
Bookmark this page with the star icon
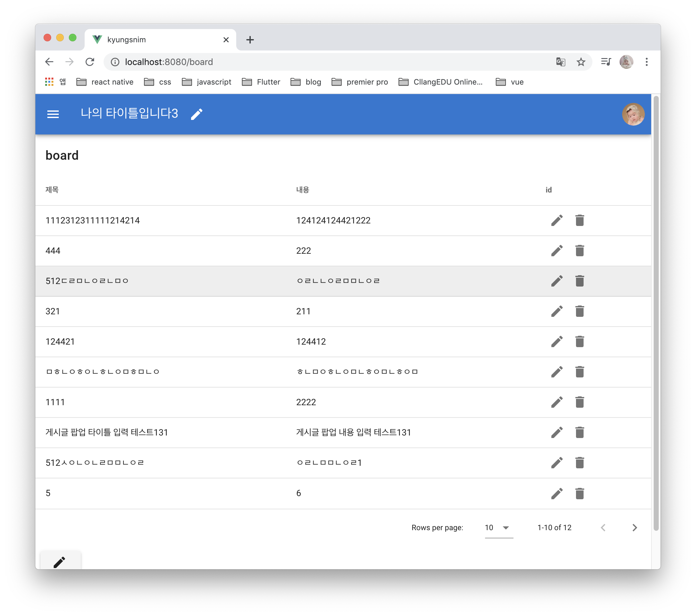pos(581,62)
